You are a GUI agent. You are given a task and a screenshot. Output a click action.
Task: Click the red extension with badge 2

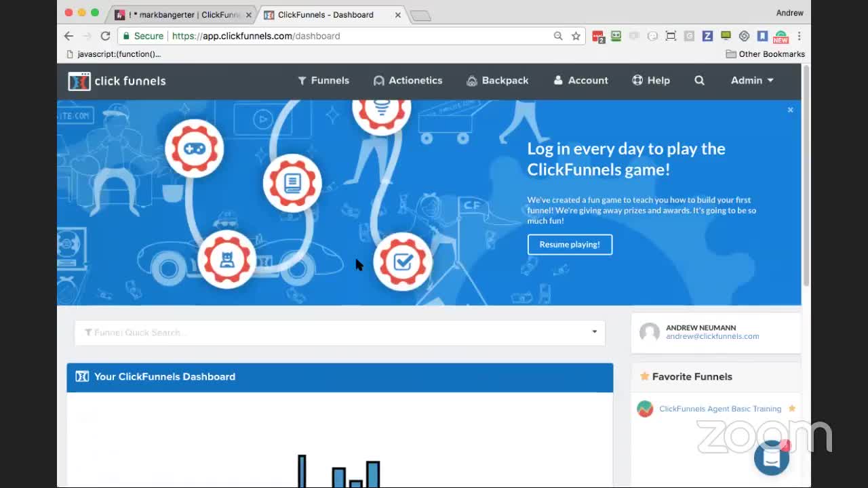598,37
